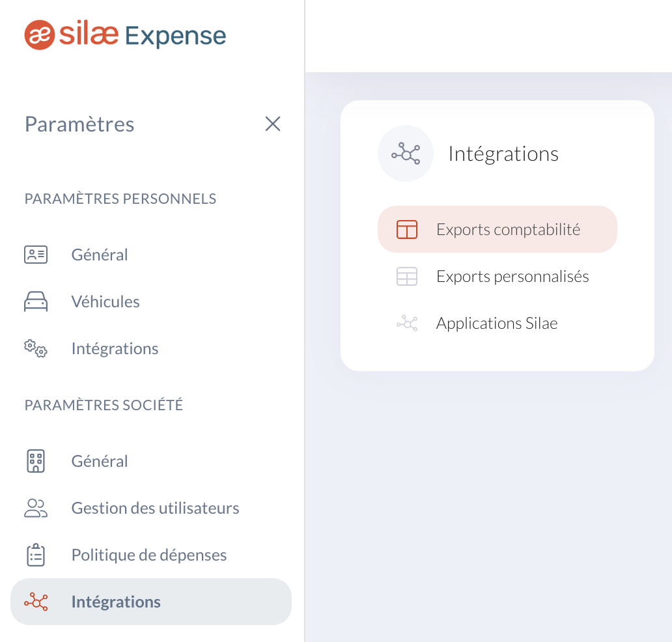Click the Applications Silae network icon
672x642 pixels.
[407, 323]
